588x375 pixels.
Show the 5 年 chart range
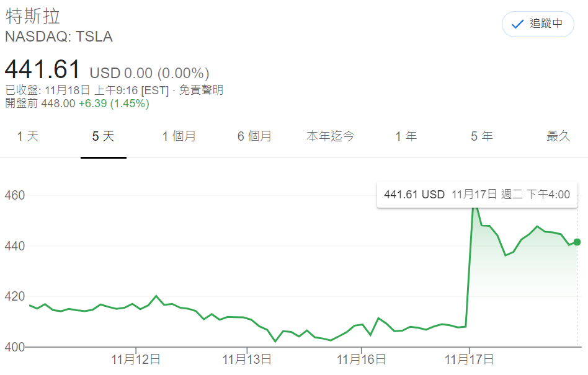[482, 136]
